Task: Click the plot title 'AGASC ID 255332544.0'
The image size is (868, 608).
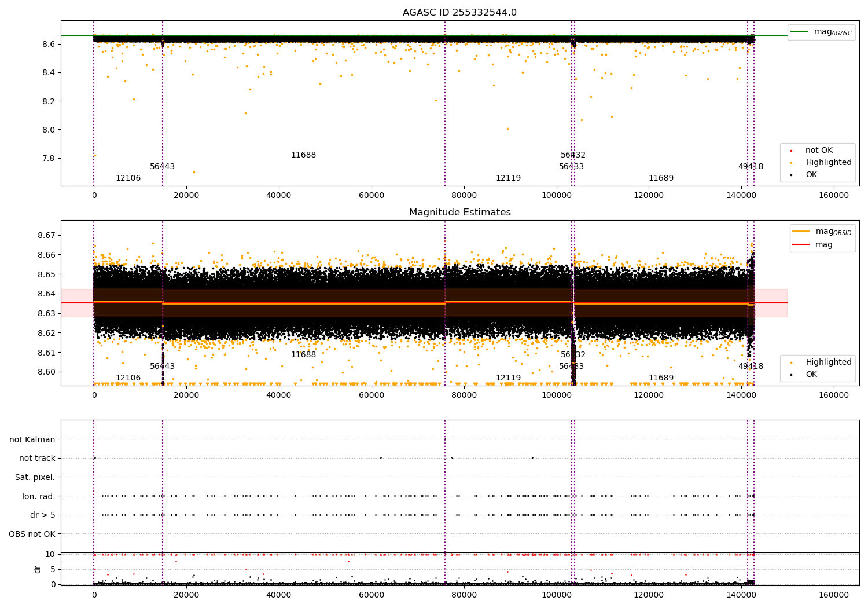Action: pos(459,13)
